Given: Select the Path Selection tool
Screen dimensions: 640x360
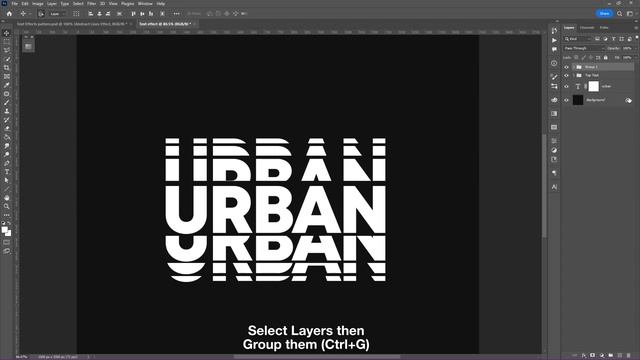Looking at the screenshot, I should (x=7, y=180).
